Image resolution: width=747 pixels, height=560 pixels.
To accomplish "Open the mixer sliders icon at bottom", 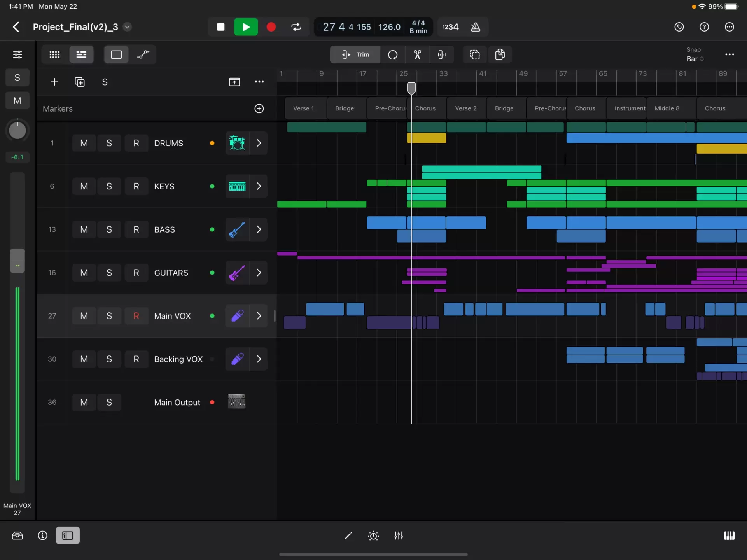I will (x=399, y=535).
